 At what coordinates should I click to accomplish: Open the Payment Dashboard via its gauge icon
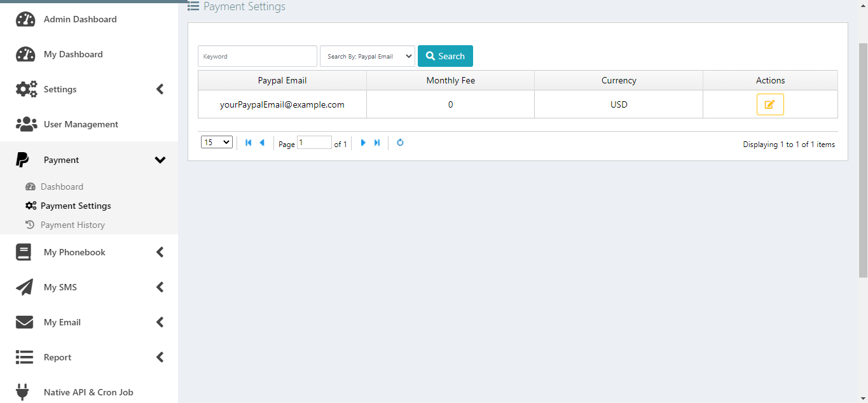tap(31, 186)
